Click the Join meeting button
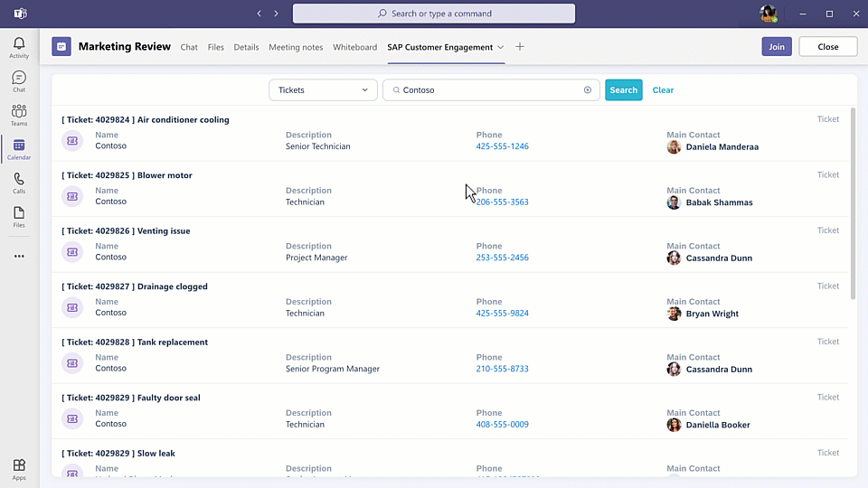This screenshot has height=488, width=868. 776,47
